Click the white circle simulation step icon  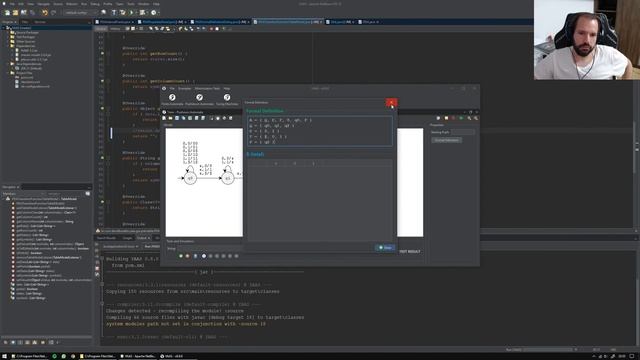(204, 256)
